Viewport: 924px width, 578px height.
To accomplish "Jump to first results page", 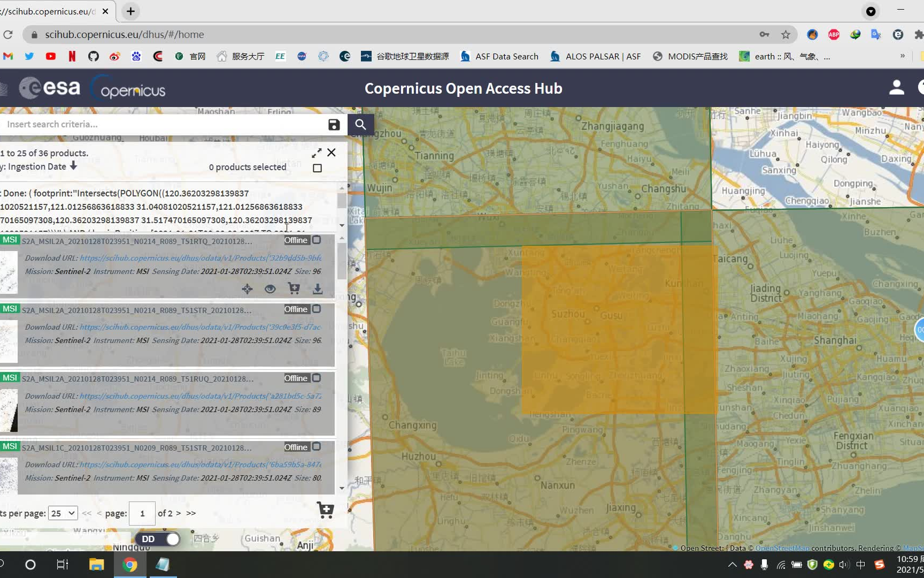I will tap(87, 513).
